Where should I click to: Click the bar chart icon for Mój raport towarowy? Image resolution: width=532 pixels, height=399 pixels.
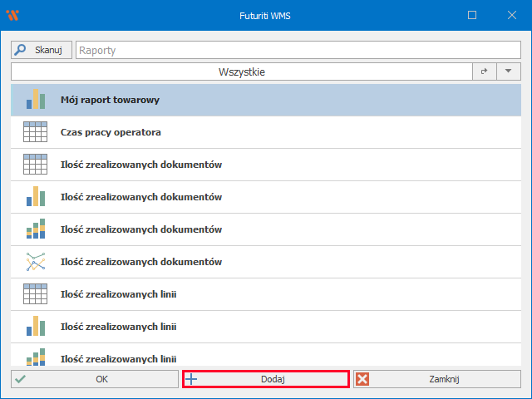35,100
